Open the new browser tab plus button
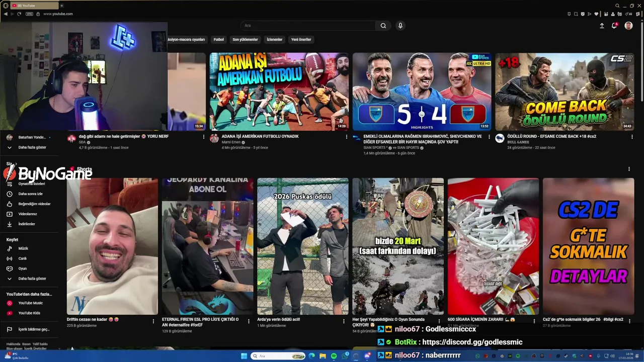The height and width of the screenshot is (362, 644). coord(62,6)
